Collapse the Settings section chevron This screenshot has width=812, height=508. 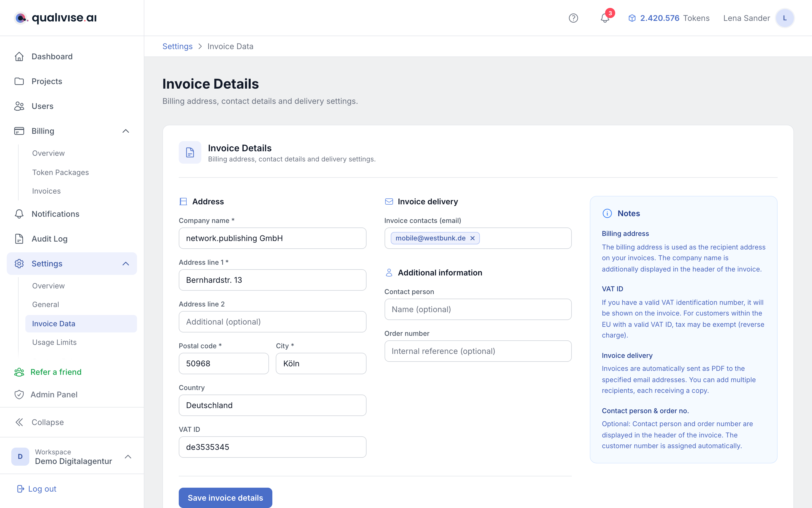[x=126, y=264]
